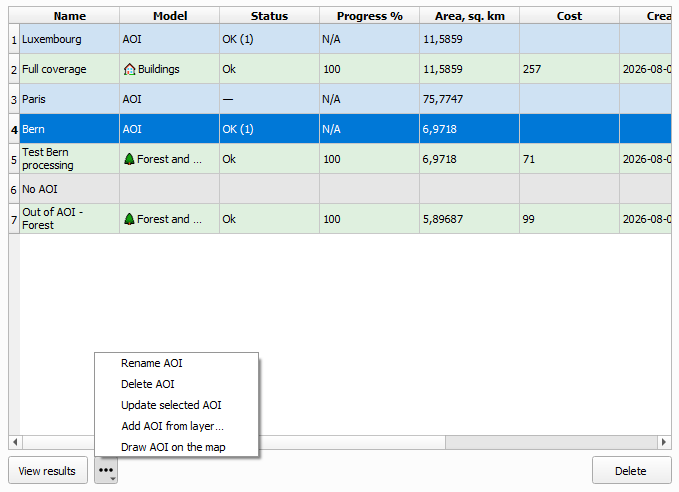Select the Out of AOI - Forest name cell

point(69,219)
